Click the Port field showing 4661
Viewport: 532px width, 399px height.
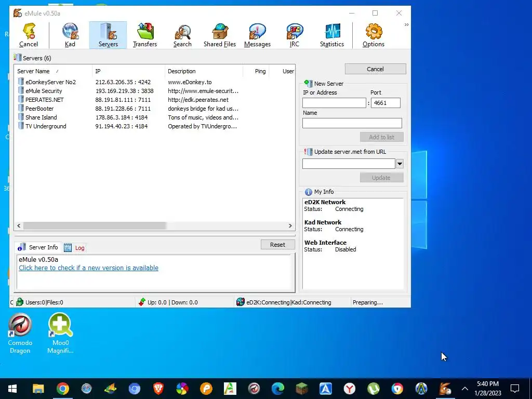coord(385,103)
